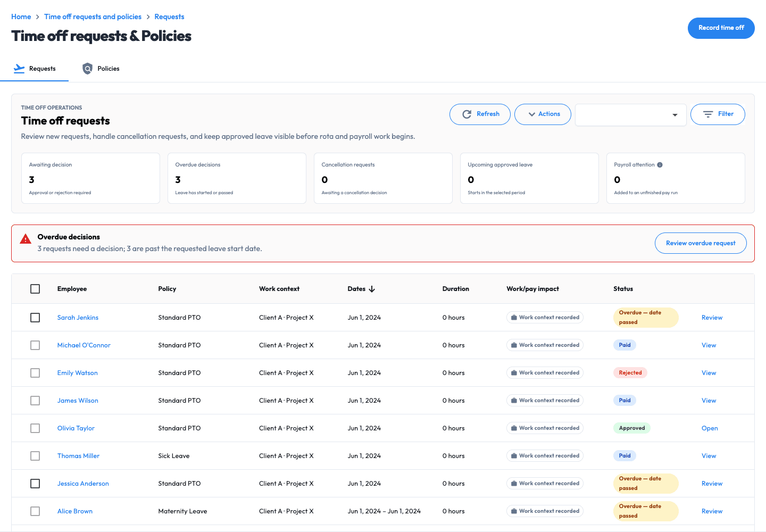Click Paid status badge for Thomas Miller
The height and width of the screenshot is (532, 766).
pyautogui.click(x=625, y=456)
